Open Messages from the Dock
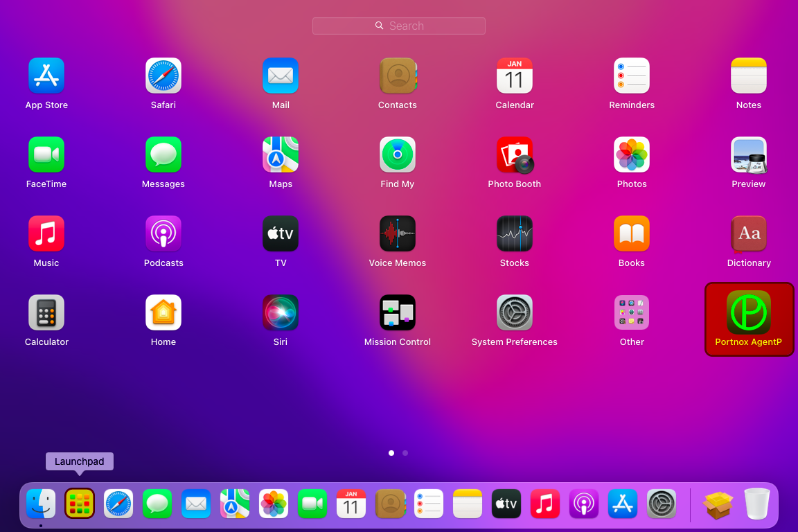This screenshot has width=798, height=532. 157,504
